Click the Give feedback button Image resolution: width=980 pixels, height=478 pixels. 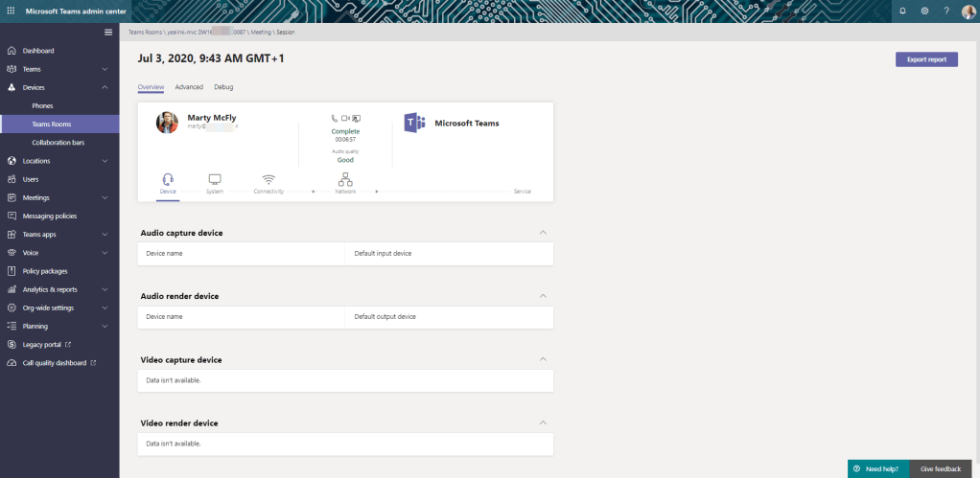tap(940, 468)
